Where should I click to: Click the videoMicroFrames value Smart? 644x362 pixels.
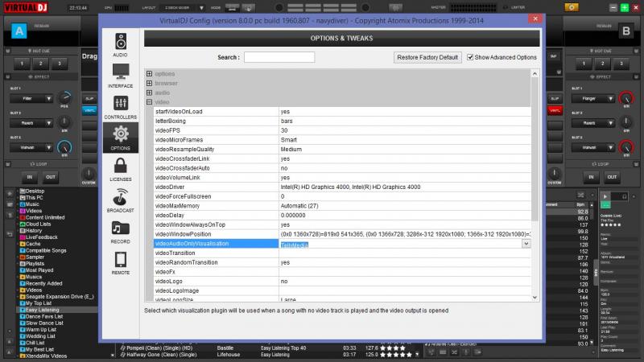289,140
